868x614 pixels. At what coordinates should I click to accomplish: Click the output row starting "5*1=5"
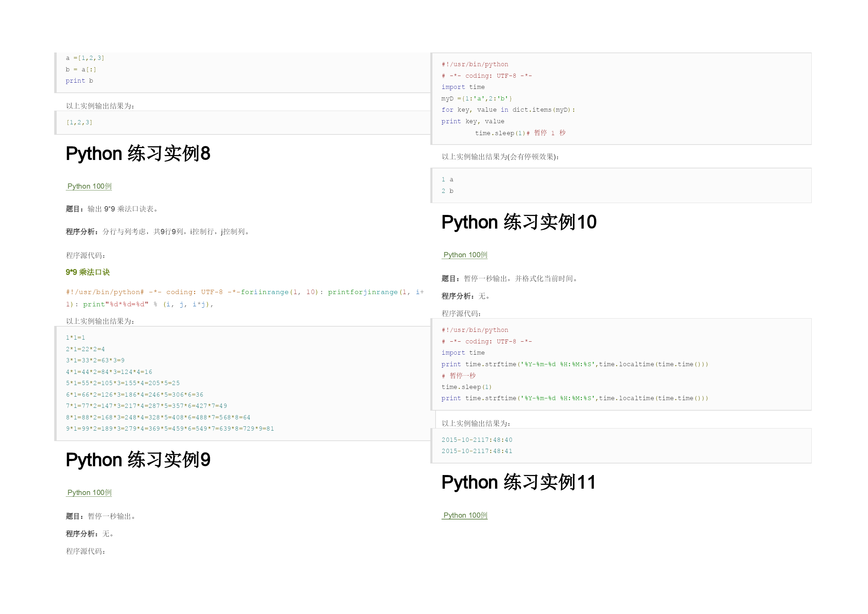pyautogui.click(x=123, y=383)
